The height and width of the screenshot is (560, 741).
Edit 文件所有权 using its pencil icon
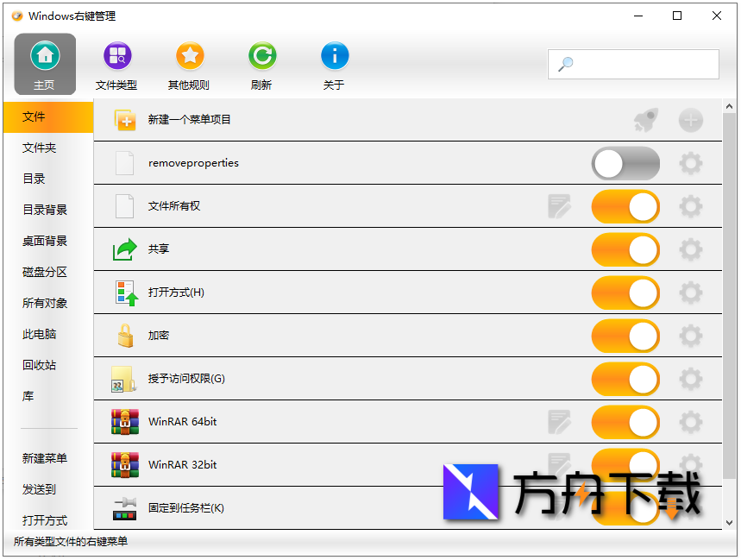(x=561, y=206)
